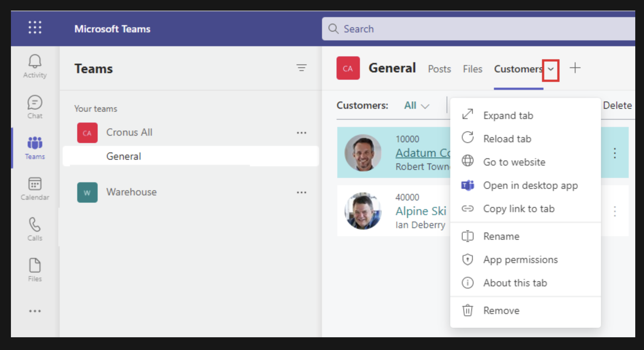
Task: Select the Teams sidebar icon
Action: point(35,148)
